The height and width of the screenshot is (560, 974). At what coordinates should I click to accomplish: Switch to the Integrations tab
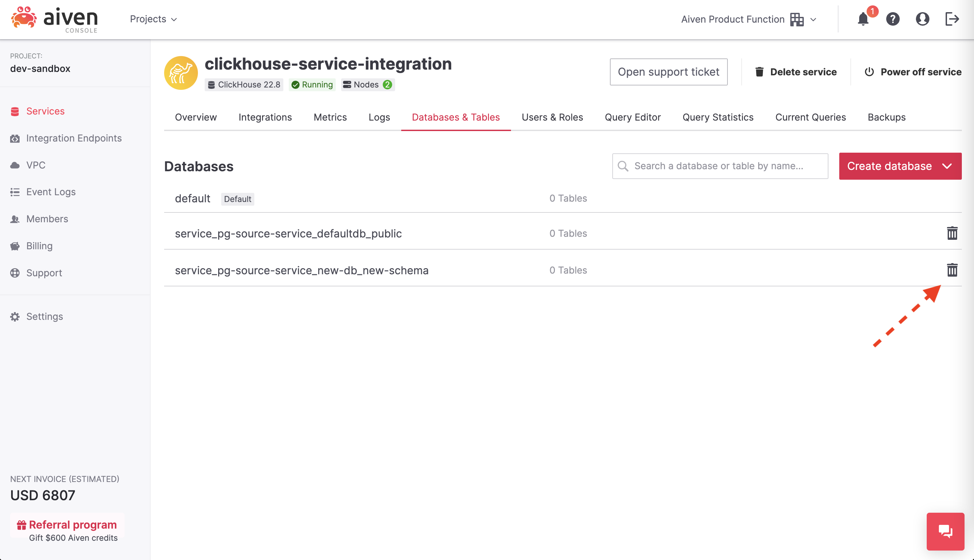(x=265, y=117)
